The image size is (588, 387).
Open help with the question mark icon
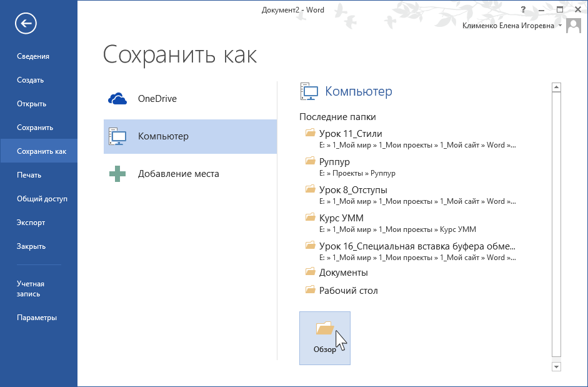pos(524,10)
